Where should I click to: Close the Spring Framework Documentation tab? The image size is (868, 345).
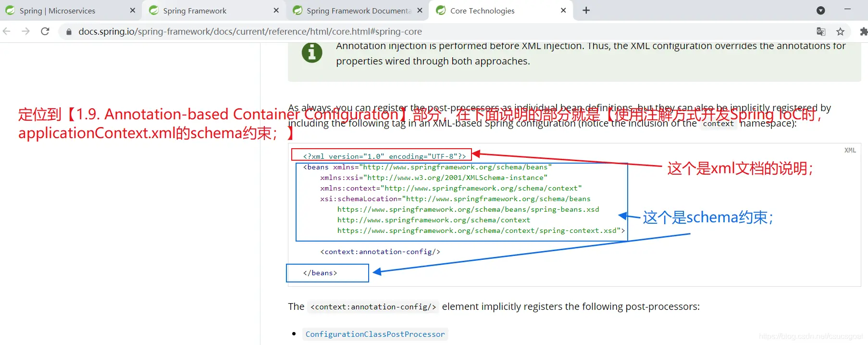click(420, 11)
